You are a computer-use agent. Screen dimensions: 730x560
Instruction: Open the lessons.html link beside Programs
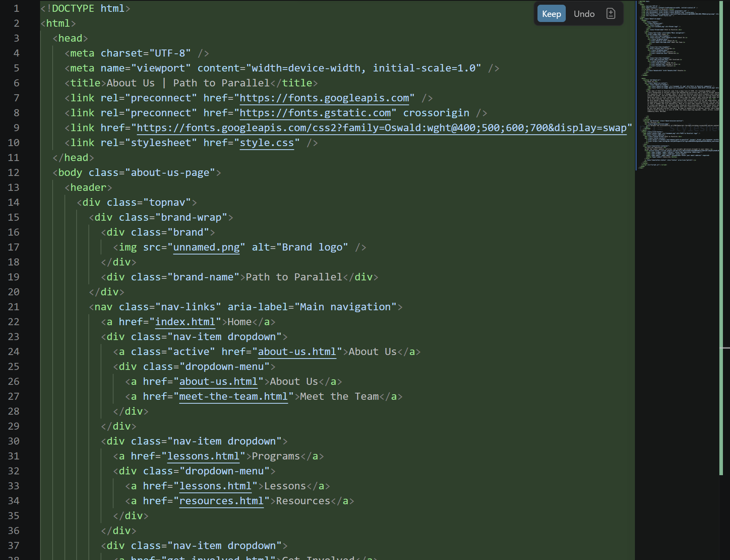pos(203,456)
